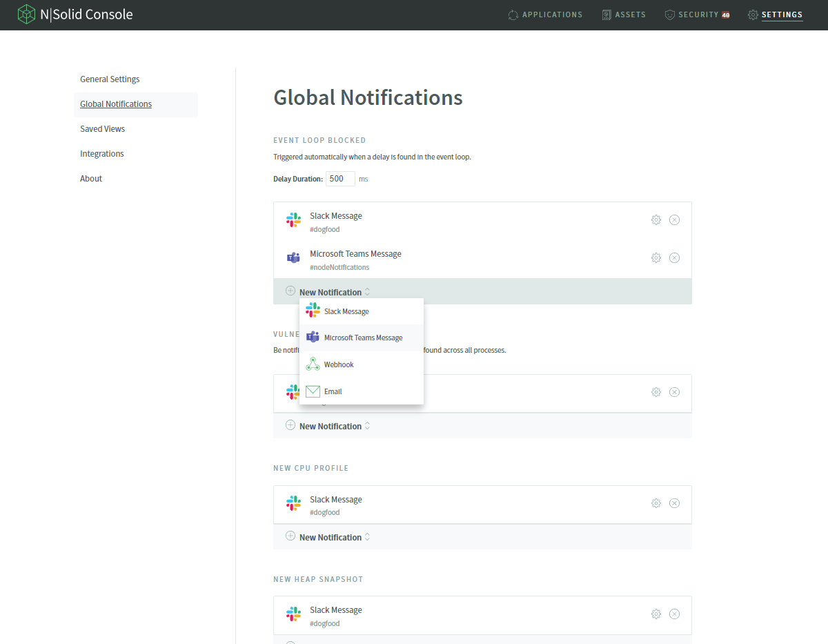Open the Security tab
Image resolution: width=828 pixels, height=644 pixels.
point(698,14)
